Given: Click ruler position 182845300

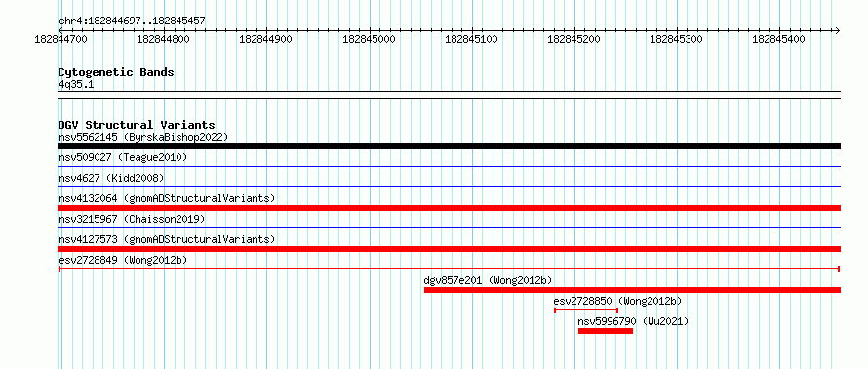Looking at the screenshot, I should 676,39.
